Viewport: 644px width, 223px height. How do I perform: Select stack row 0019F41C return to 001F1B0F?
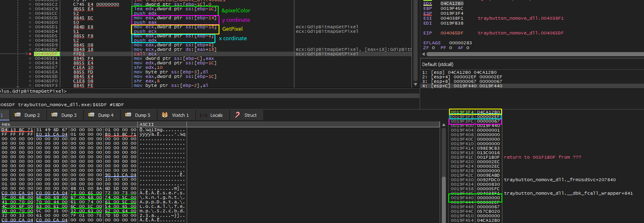coord(542,157)
